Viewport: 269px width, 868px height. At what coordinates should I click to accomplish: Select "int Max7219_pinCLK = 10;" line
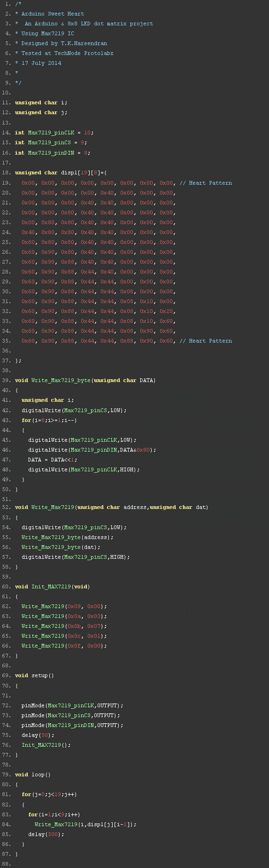point(54,133)
